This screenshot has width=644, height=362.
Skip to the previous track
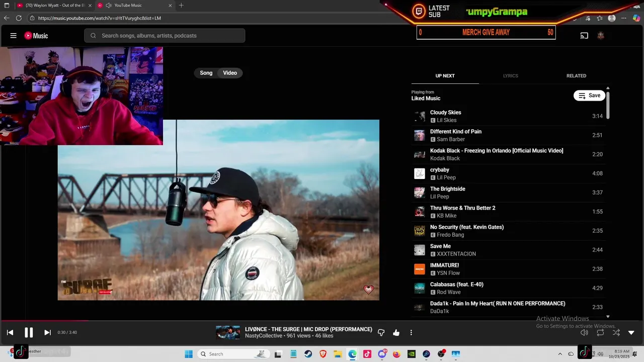(10, 332)
